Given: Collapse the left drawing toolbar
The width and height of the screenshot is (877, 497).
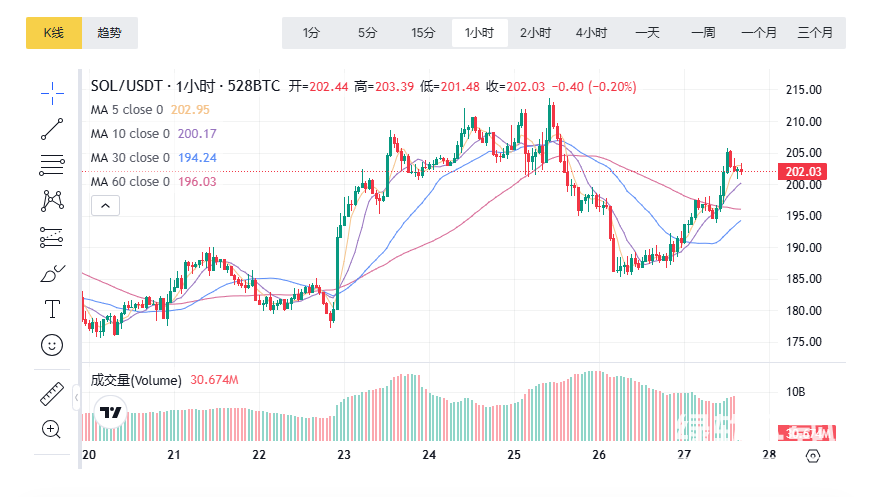Looking at the screenshot, I should coord(77,398).
